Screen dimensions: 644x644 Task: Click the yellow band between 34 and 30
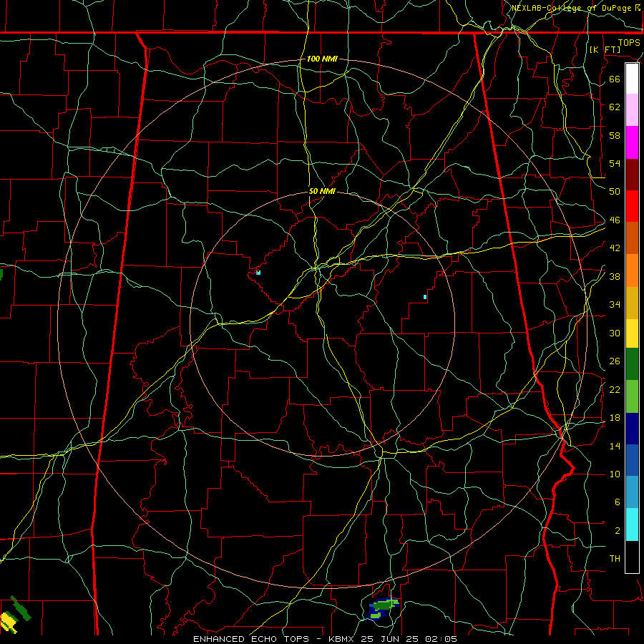632,333
